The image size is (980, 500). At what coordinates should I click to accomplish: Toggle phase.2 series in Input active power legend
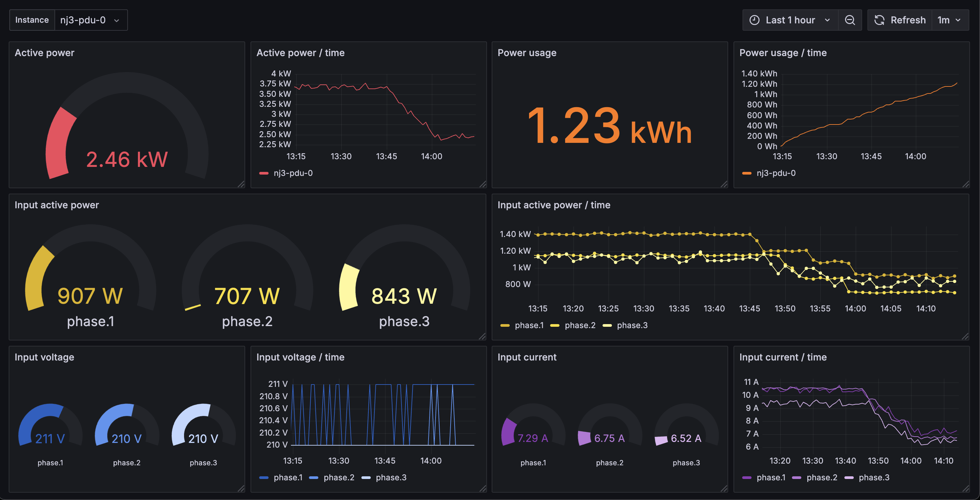(x=573, y=325)
